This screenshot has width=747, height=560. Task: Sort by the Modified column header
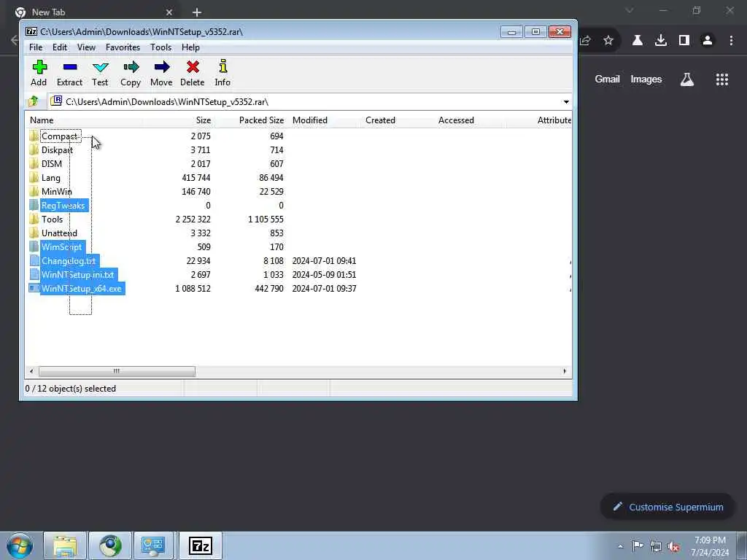tap(324, 120)
